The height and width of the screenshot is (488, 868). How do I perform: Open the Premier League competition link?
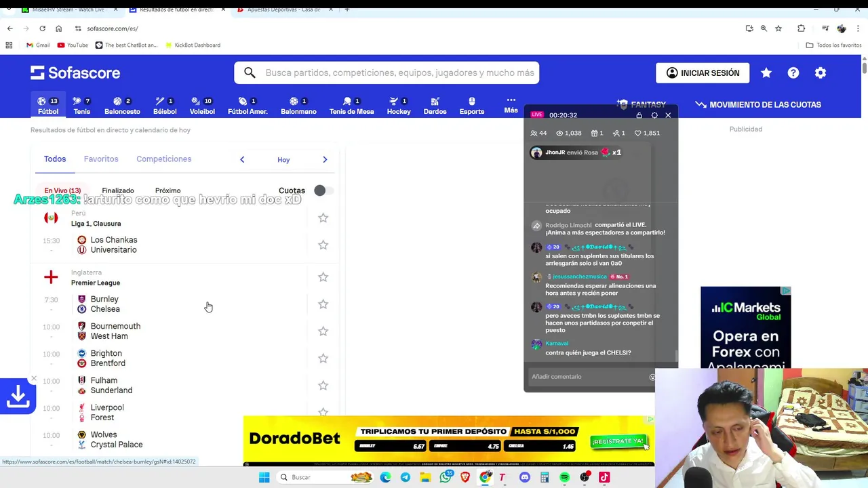point(96,283)
